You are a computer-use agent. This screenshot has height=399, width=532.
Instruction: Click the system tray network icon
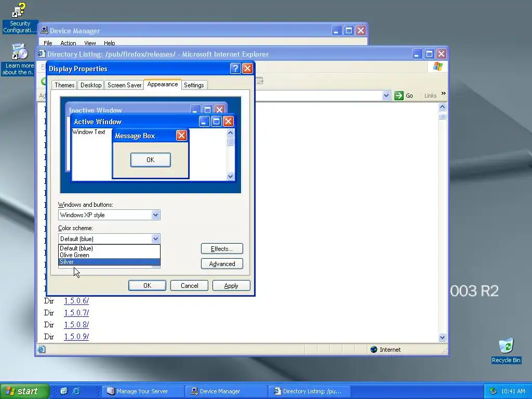tap(493, 391)
